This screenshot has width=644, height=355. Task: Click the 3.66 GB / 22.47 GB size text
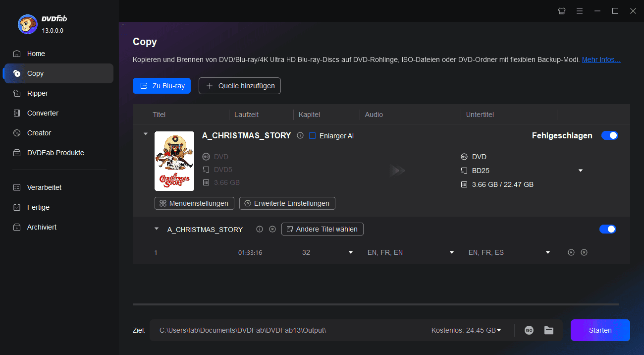(503, 184)
